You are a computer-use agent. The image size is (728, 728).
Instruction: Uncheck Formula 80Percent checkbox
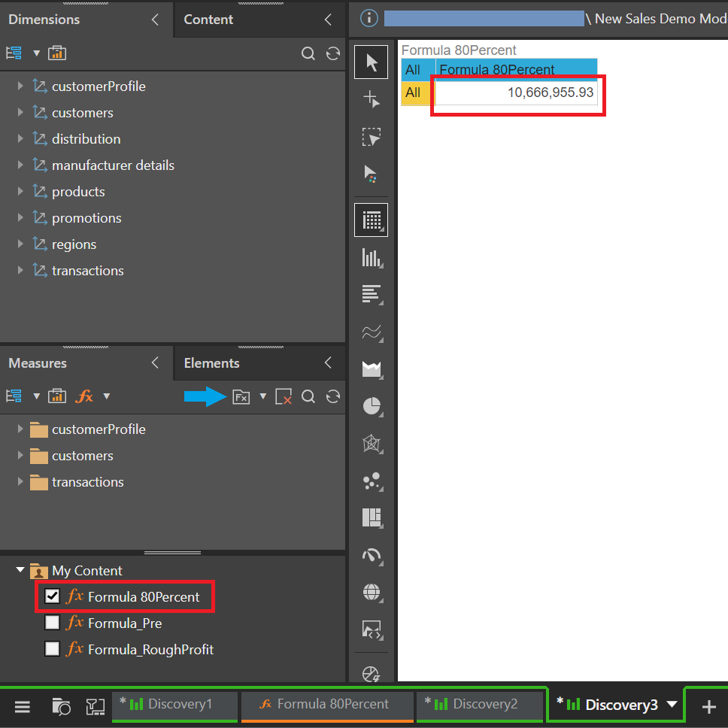pyautogui.click(x=52, y=596)
